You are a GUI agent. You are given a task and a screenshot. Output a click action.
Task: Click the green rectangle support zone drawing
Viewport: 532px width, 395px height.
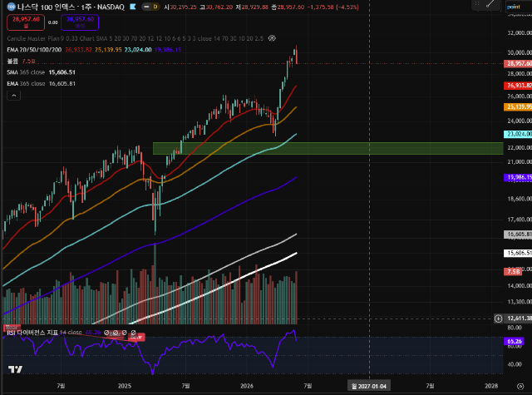coord(328,148)
